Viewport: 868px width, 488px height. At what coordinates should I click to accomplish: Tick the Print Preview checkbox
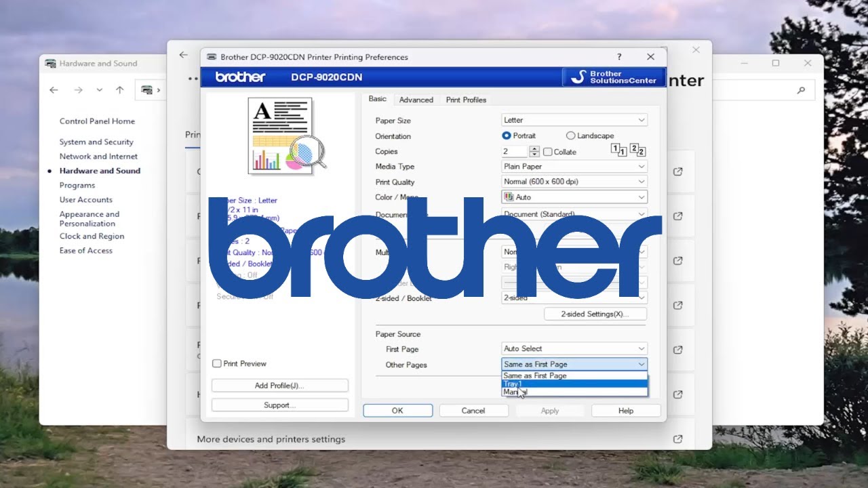click(x=217, y=364)
